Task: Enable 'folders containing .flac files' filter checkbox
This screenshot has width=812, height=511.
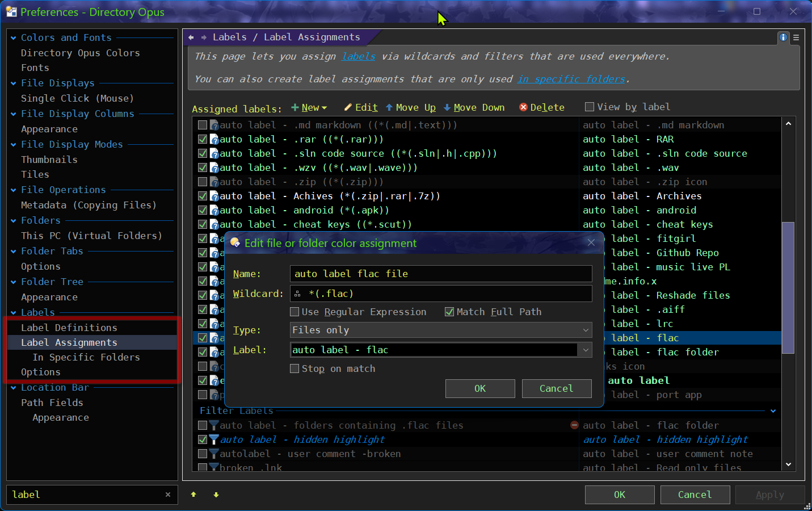Action: point(203,425)
